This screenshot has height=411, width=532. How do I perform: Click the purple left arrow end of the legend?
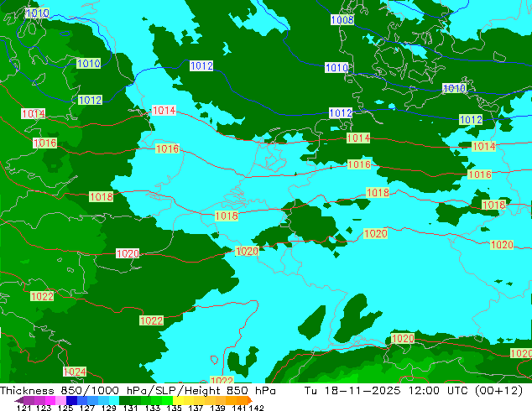click(19, 400)
